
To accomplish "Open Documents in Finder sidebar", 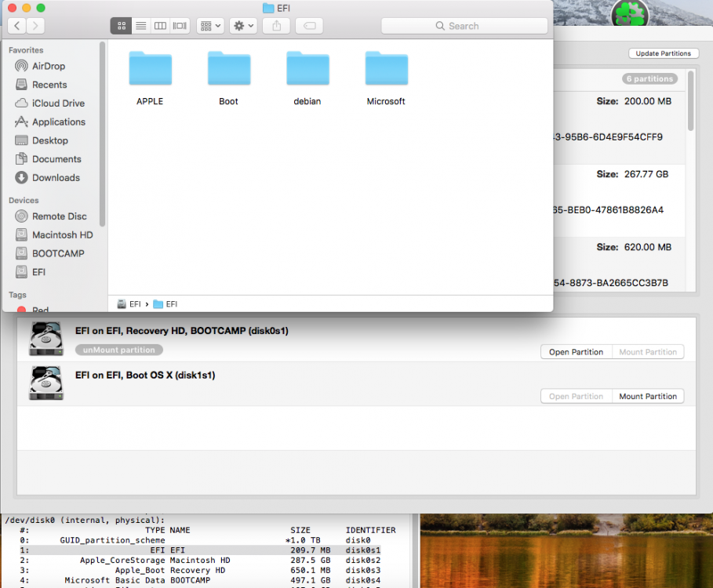I will point(56,159).
